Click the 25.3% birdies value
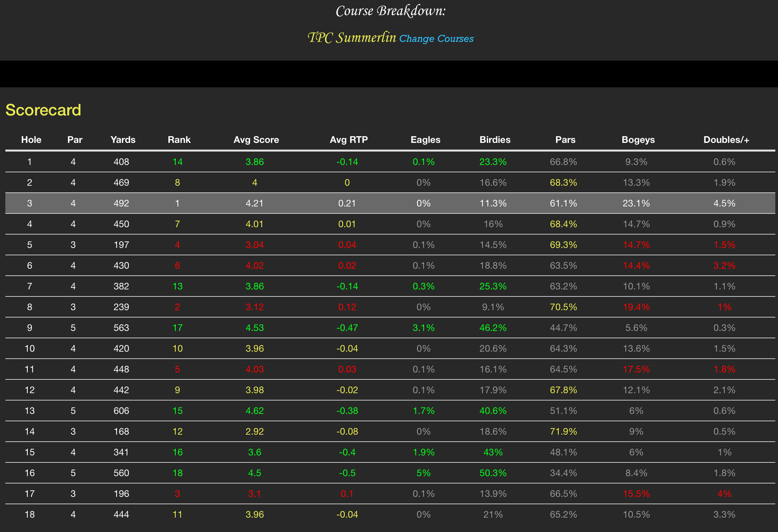The width and height of the screenshot is (778, 532). pos(493,286)
